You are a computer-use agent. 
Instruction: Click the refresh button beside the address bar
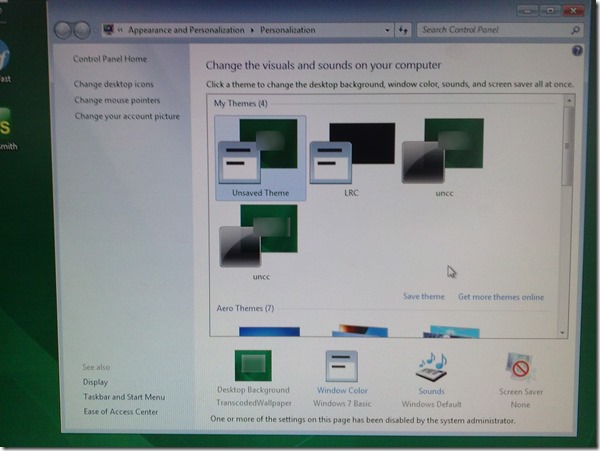pos(402,31)
